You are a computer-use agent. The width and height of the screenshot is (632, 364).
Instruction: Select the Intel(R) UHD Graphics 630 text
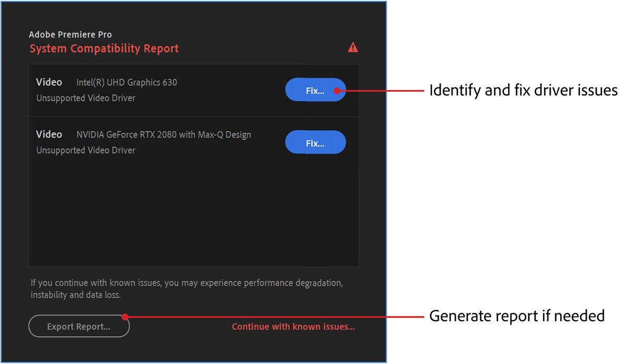click(127, 82)
